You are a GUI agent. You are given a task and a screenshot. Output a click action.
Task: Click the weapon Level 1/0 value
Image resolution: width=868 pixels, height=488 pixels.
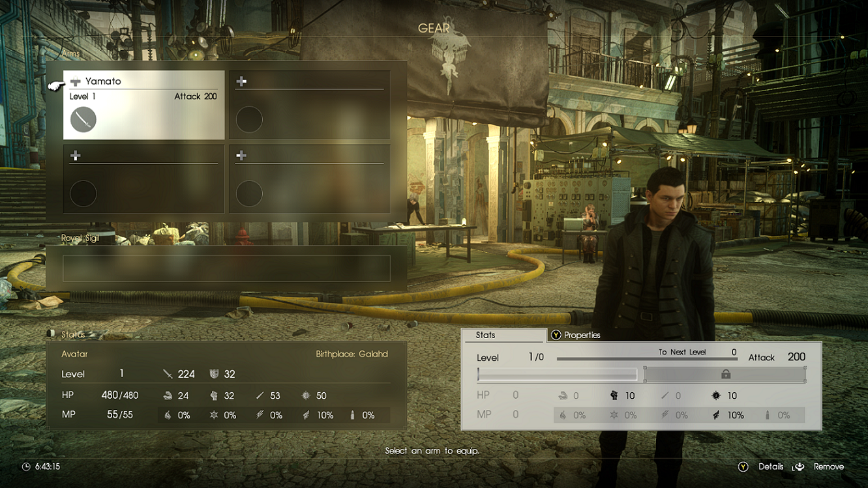click(536, 358)
